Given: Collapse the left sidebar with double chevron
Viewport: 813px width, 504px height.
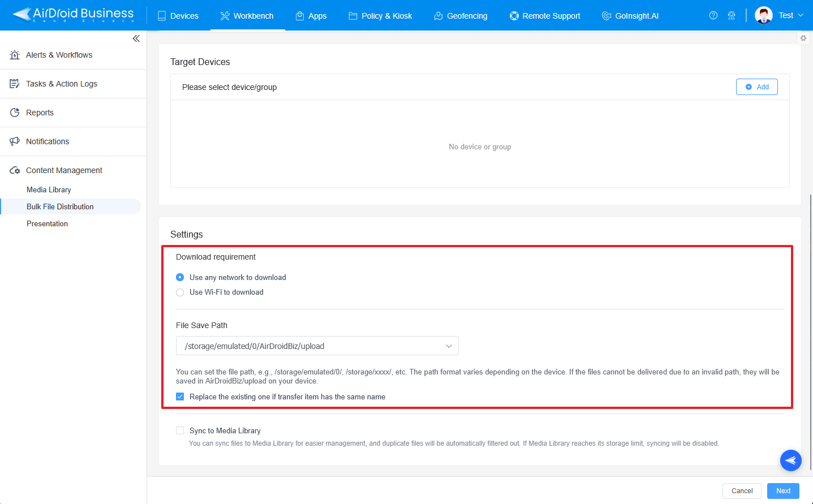Looking at the screenshot, I should [x=136, y=38].
